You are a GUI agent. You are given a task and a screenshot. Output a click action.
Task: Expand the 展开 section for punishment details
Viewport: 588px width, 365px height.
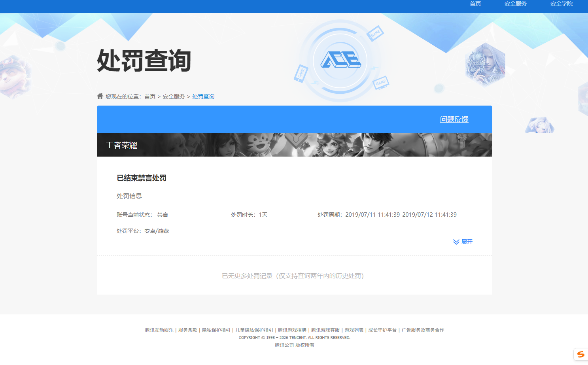(x=467, y=242)
